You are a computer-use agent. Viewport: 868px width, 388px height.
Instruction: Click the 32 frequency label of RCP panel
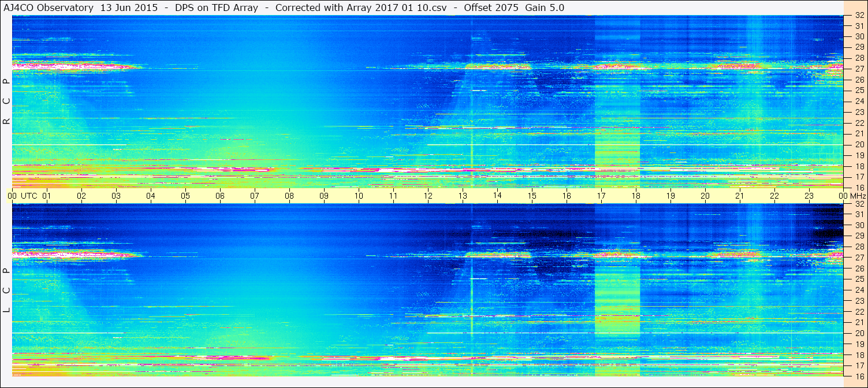(x=859, y=16)
